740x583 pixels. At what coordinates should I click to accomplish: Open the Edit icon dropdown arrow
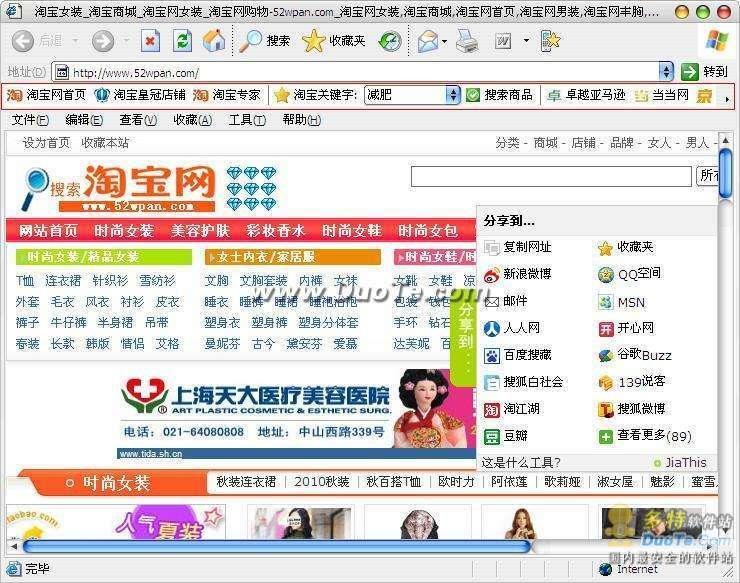click(x=526, y=41)
